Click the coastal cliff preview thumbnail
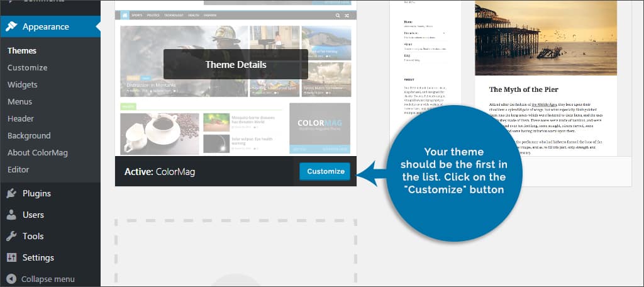The image size is (644, 287). coord(326,43)
